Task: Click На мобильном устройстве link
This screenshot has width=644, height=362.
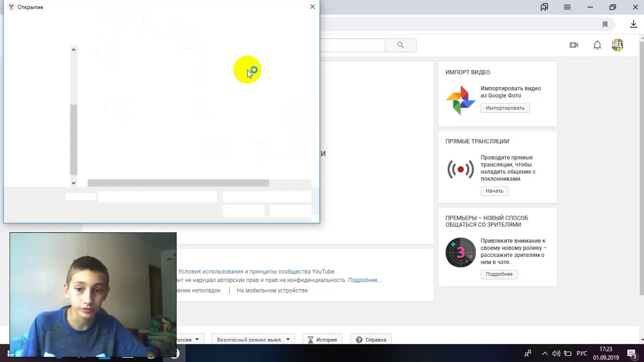Action: [x=272, y=291]
